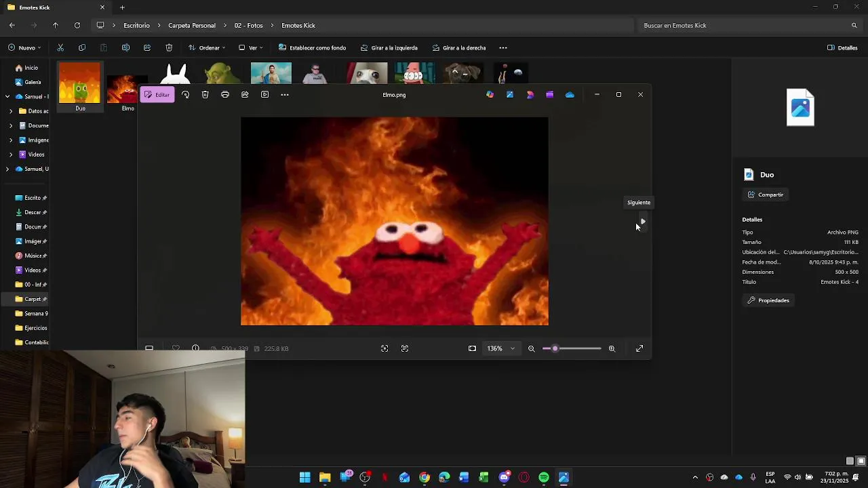This screenshot has height=488, width=868.
Task: Open the Photos three-dots more menu
Action: click(285, 95)
